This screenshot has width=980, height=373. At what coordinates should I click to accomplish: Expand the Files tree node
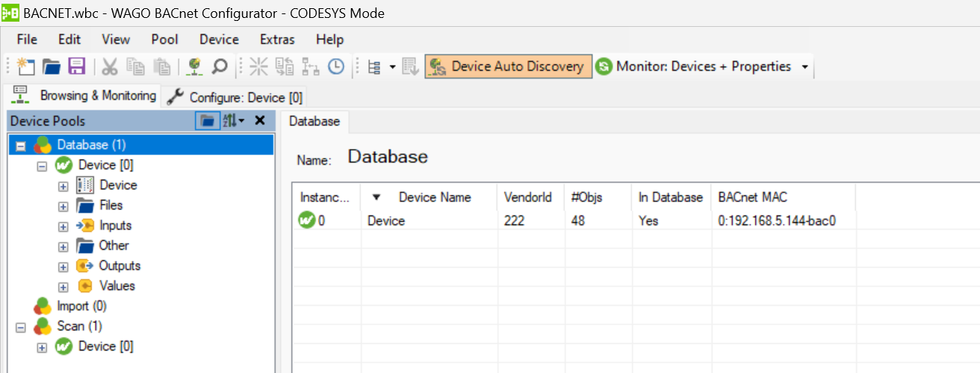pyautogui.click(x=63, y=206)
